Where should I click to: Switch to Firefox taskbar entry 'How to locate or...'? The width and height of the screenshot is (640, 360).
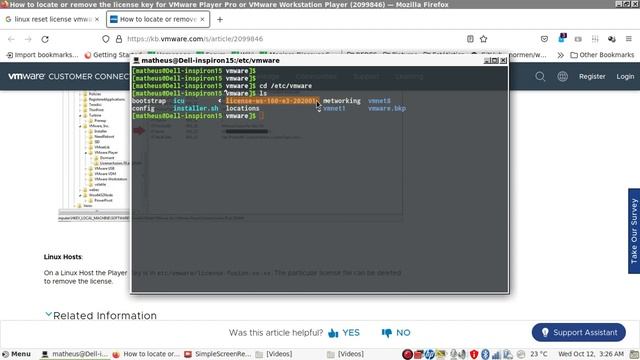(146, 354)
